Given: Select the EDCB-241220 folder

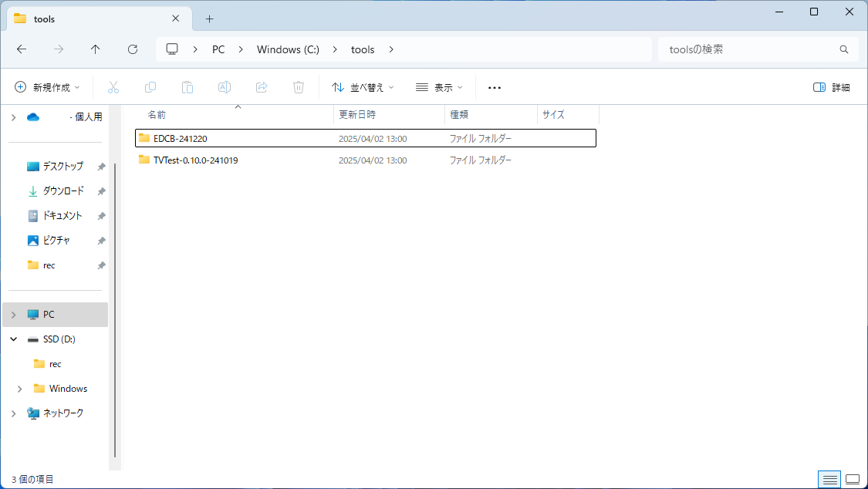Looking at the screenshot, I should click(x=366, y=138).
